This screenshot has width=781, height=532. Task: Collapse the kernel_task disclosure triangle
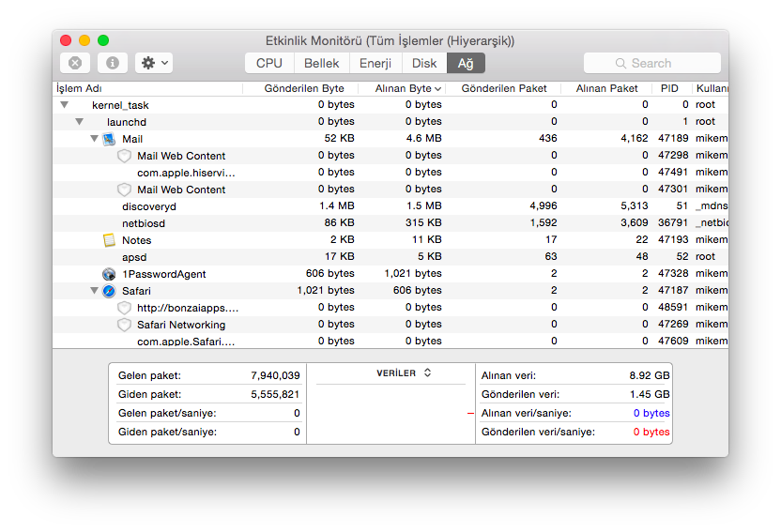click(x=64, y=105)
